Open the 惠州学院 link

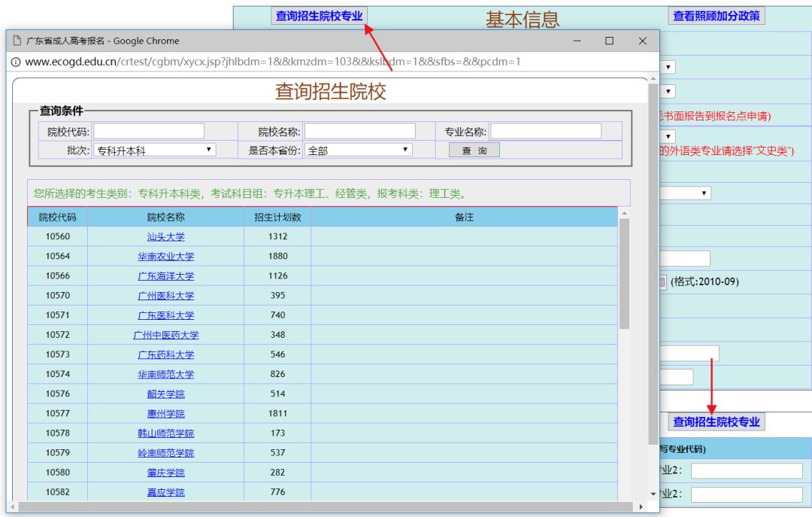click(x=165, y=415)
